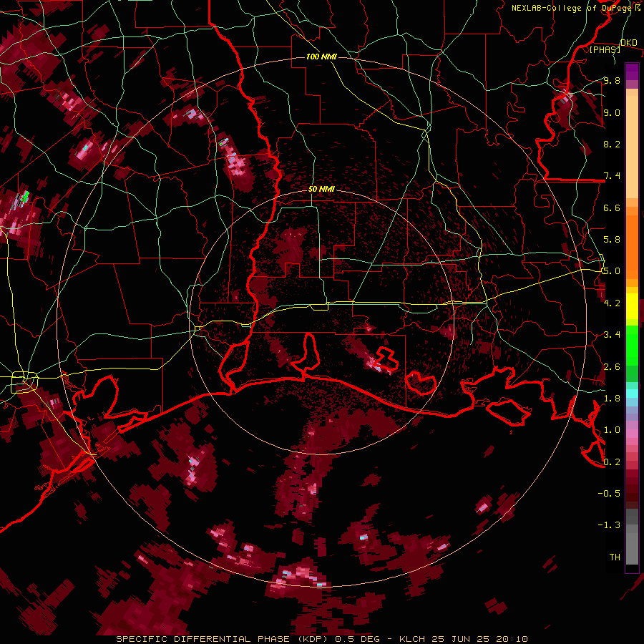
Task: Click the 2.6 value on the color scale
Action: click(612, 366)
